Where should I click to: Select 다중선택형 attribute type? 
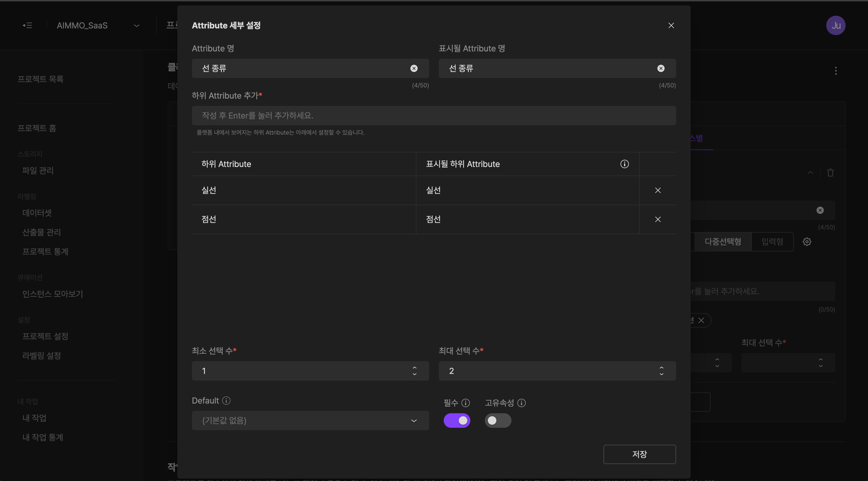coord(723,241)
